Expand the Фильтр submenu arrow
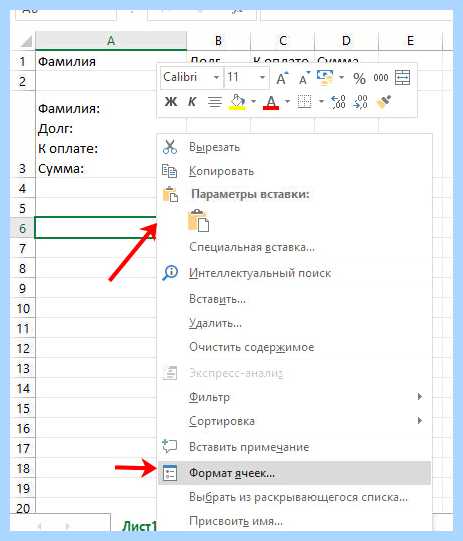The image size is (463, 541). pyautogui.click(x=420, y=396)
